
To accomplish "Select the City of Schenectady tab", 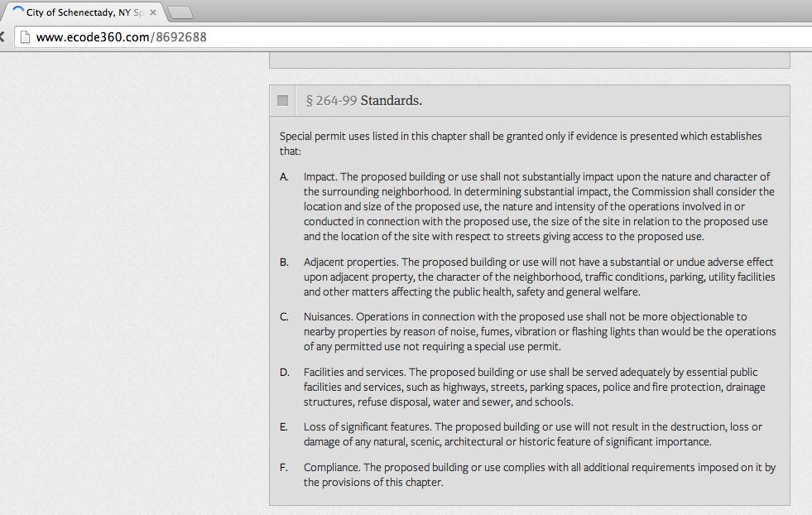I will point(83,13).
